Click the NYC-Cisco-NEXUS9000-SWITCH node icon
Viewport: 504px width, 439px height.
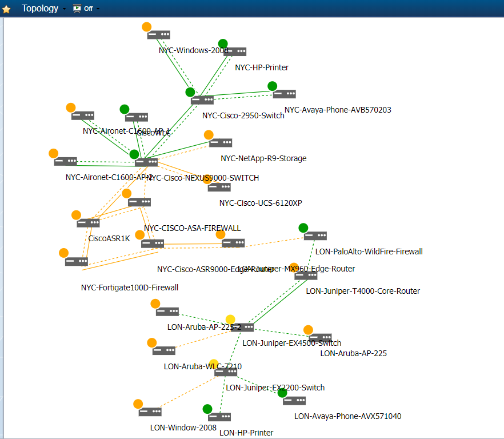(x=146, y=162)
